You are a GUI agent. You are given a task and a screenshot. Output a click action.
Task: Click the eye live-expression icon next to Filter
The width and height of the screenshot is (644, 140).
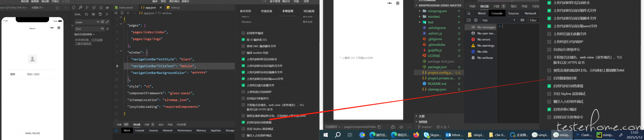click(x=522, y=20)
